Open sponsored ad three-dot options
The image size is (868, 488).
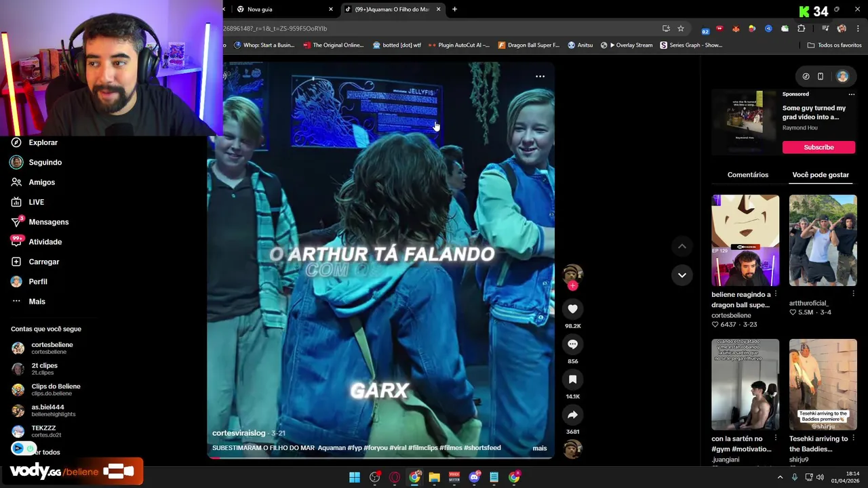851,94
